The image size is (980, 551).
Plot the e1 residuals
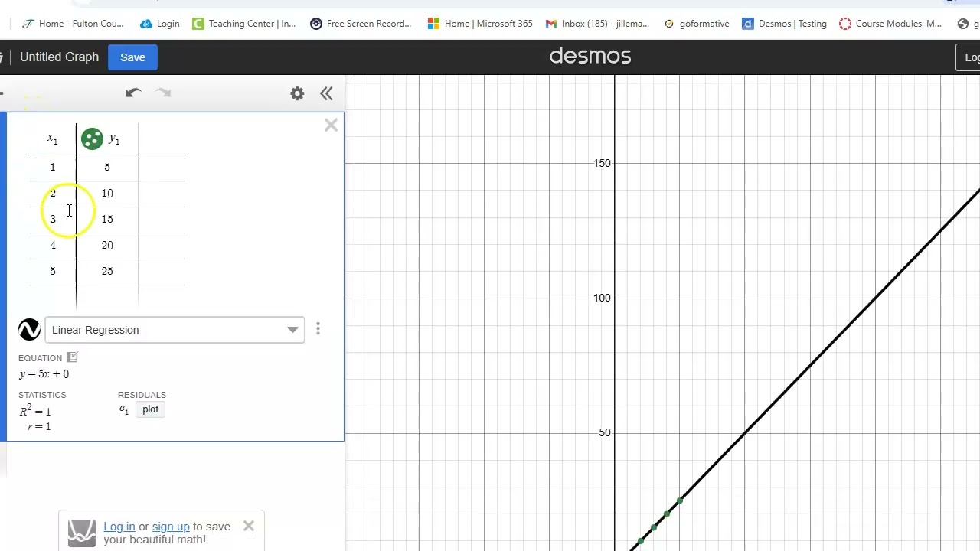[x=150, y=409]
